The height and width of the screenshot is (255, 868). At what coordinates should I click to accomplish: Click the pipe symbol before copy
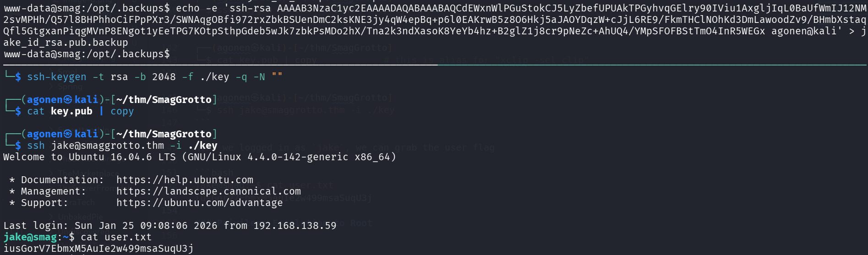[101, 111]
